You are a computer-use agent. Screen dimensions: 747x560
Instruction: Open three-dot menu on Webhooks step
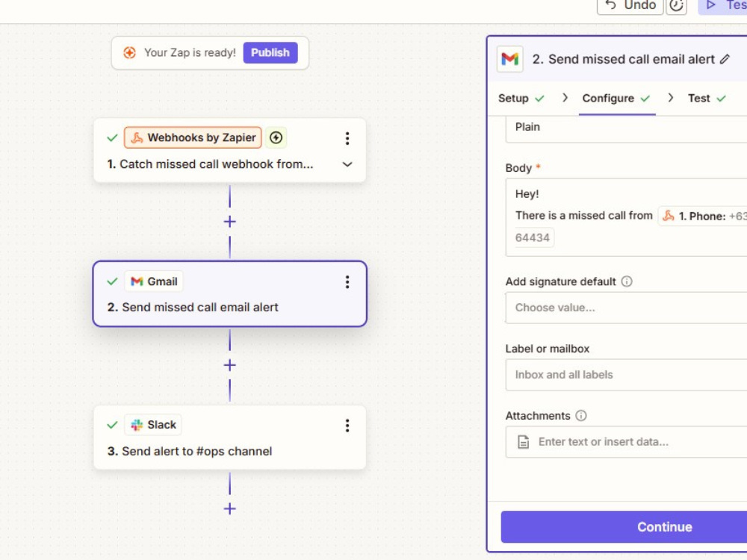[x=347, y=138]
